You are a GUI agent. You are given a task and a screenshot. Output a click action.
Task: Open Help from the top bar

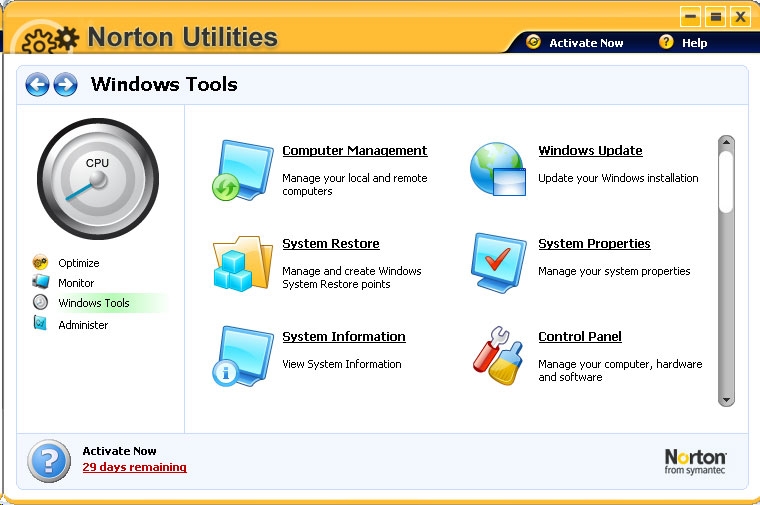[695, 43]
